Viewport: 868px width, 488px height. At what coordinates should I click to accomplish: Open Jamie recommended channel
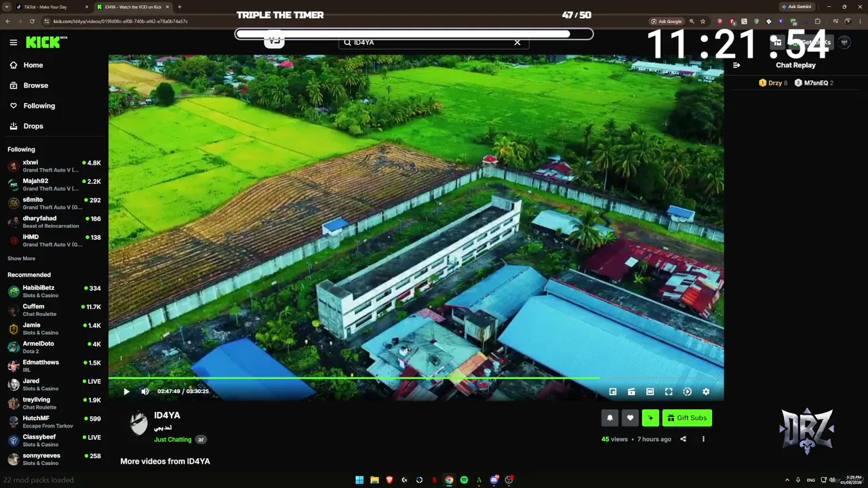pos(54,329)
